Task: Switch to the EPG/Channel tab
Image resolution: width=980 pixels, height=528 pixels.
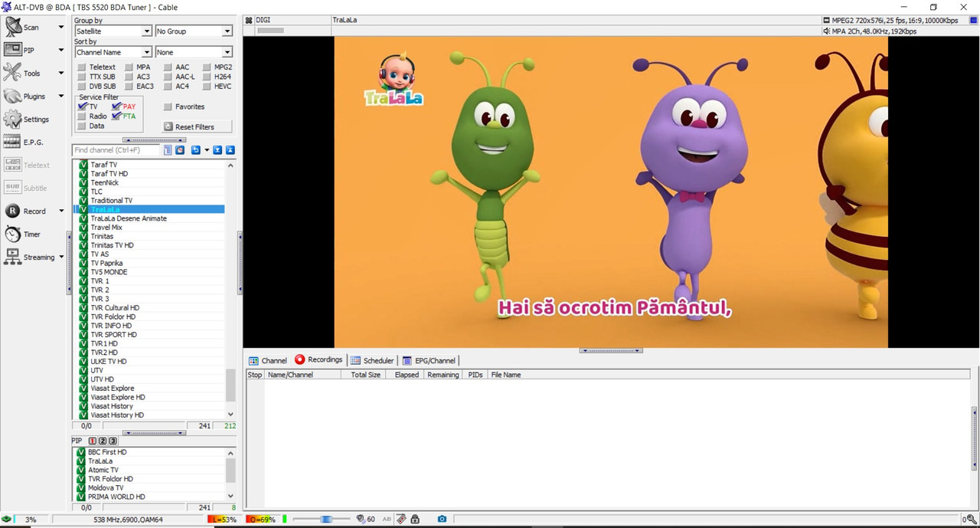Action: click(x=429, y=360)
